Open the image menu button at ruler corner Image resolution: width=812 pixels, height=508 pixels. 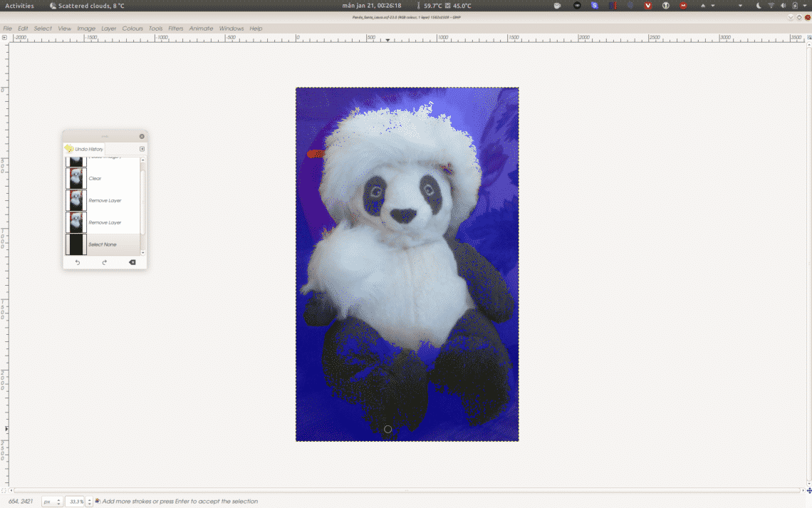click(x=5, y=37)
